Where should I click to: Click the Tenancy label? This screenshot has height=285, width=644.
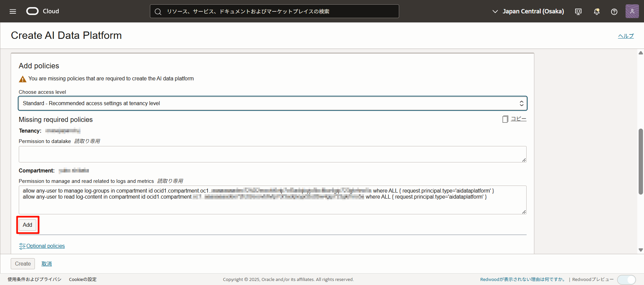coord(30,131)
